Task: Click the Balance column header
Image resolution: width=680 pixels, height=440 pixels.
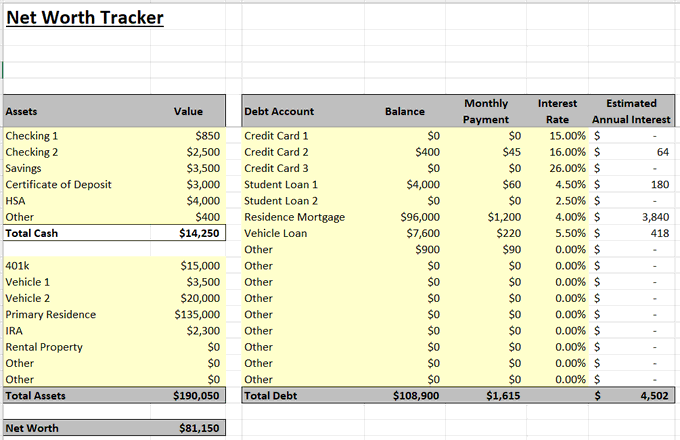Action: pyautogui.click(x=405, y=111)
